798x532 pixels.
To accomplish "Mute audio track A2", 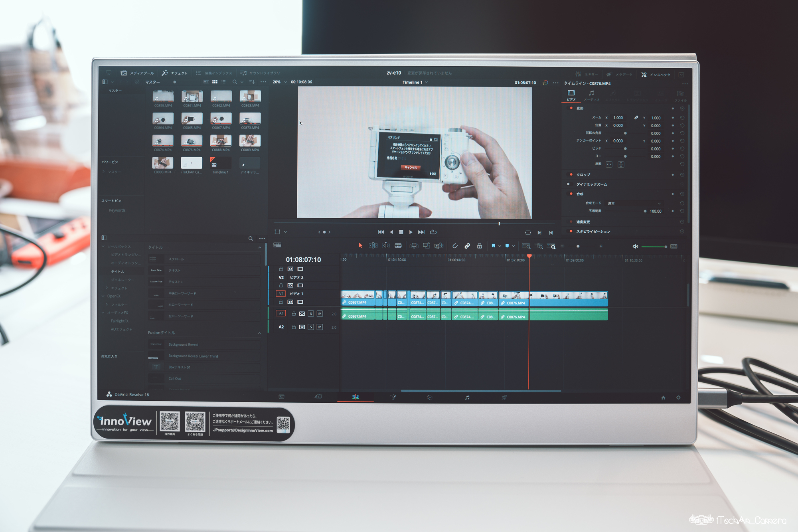I will tap(320, 327).
